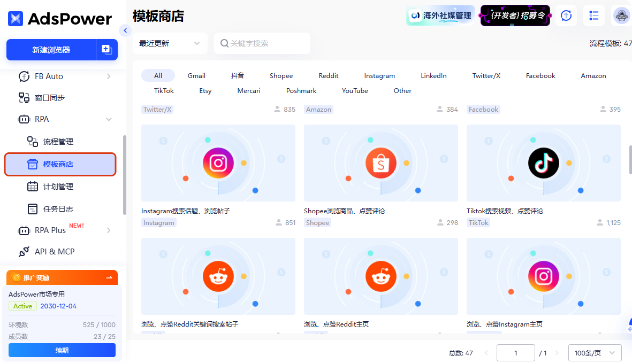Viewport: 632px width, 364px height.
Task: Filter templates by Mercari
Action: (x=249, y=90)
